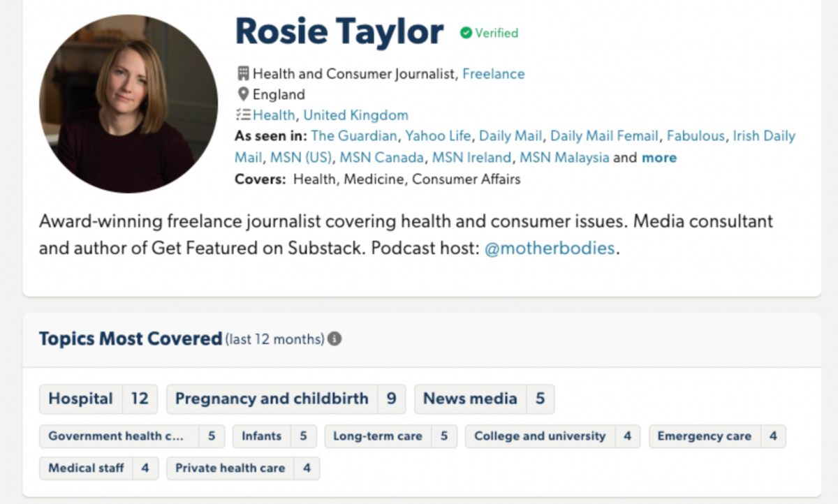Open The Guardian publication link

(353, 135)
